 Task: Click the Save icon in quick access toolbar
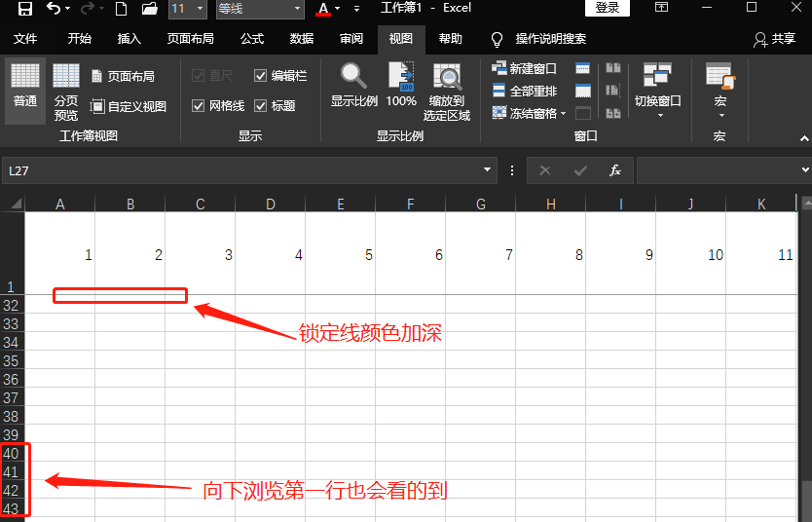(25, 9)
